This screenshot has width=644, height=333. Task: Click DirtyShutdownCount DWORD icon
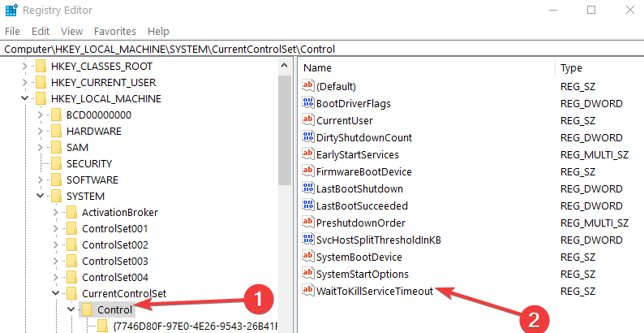[308, 137]
